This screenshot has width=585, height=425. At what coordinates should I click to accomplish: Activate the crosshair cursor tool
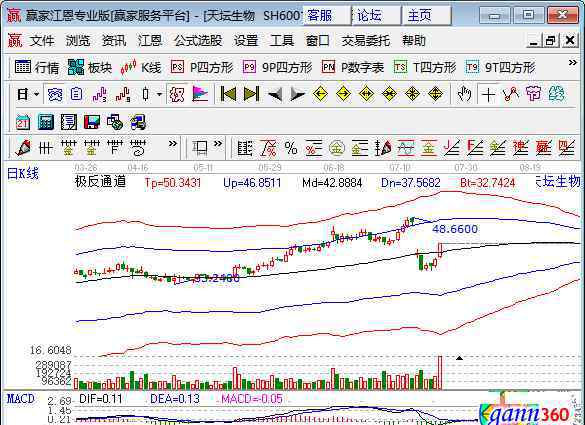click(488, 94)
